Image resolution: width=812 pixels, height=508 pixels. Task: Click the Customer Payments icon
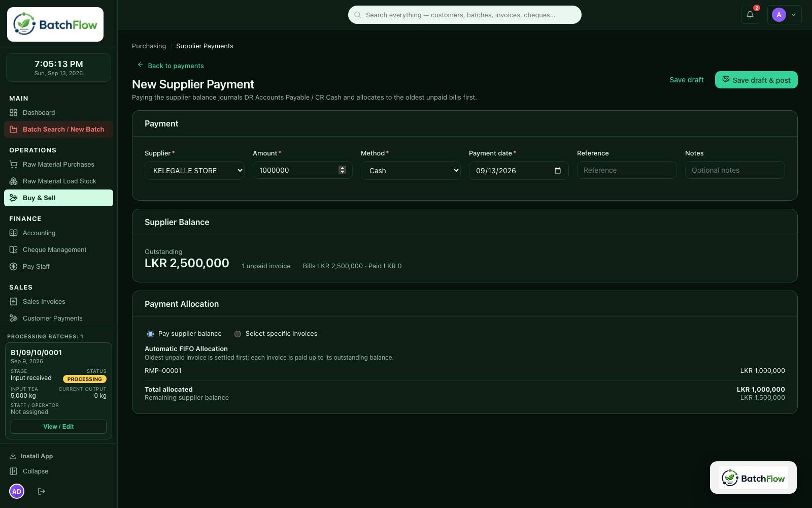[14, 318]
